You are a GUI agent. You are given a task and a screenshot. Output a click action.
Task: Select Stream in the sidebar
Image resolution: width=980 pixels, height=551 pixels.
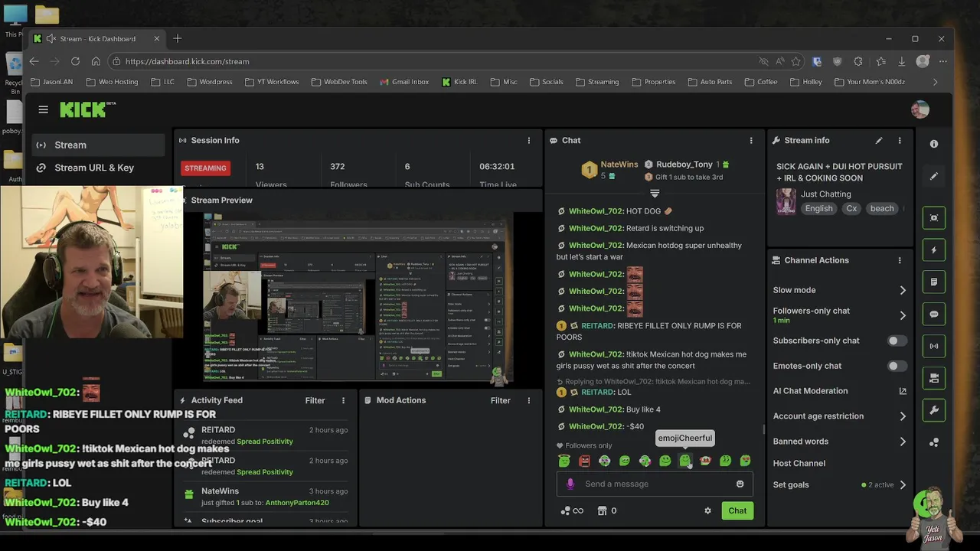[98, 145]
